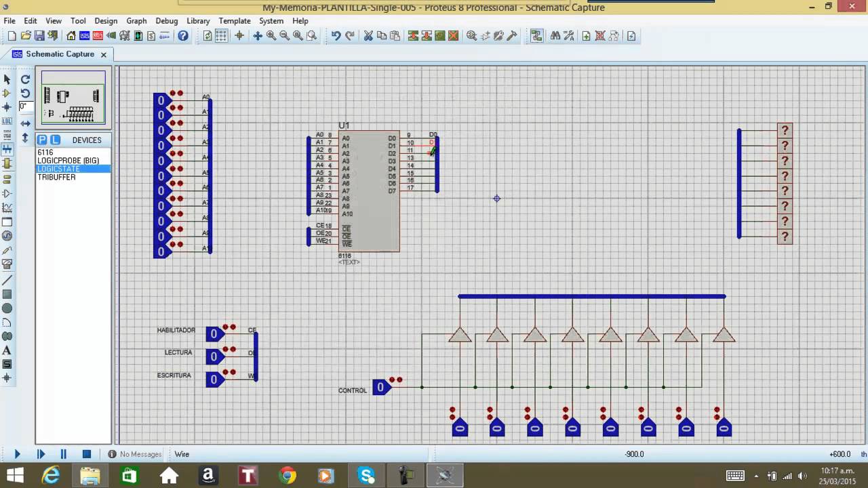Undo the last action

pyautogui.click(x=336, y=36)
